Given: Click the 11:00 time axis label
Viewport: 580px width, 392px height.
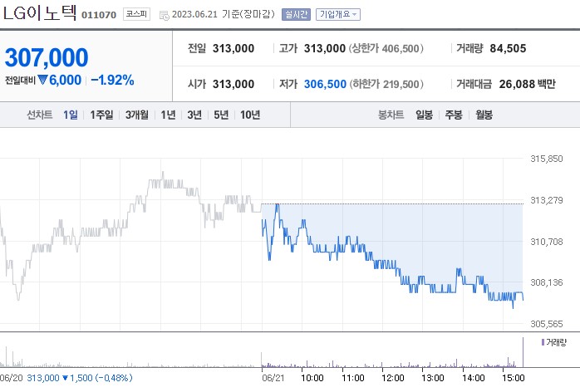Looking at the screenshot, I should click(353, 378).
